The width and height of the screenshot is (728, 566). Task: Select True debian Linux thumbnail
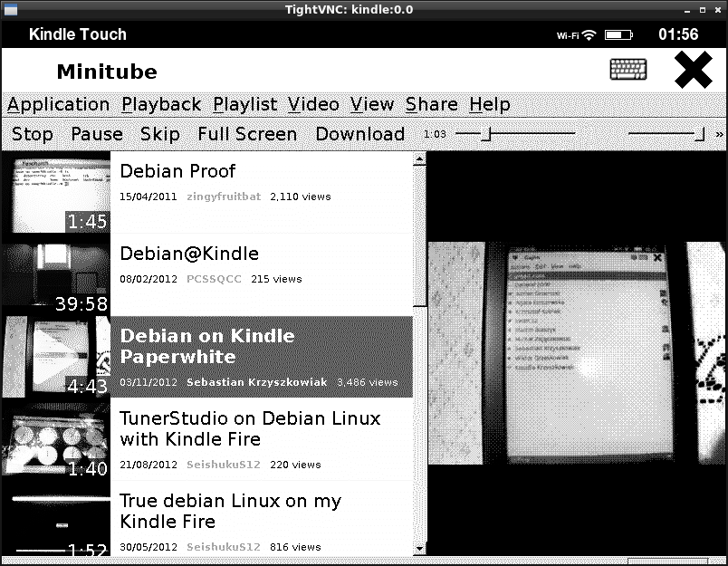pyautogui.click(x=56, y=519)
